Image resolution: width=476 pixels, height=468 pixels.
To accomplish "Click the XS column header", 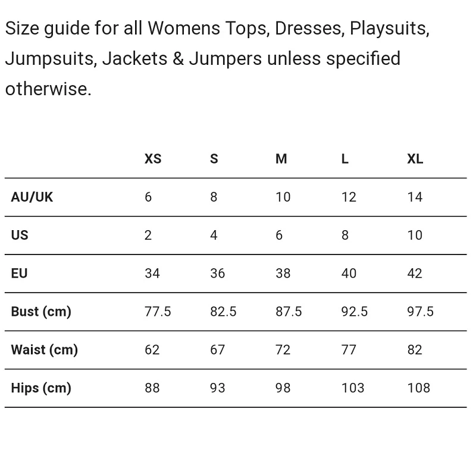I will point(153,159).
